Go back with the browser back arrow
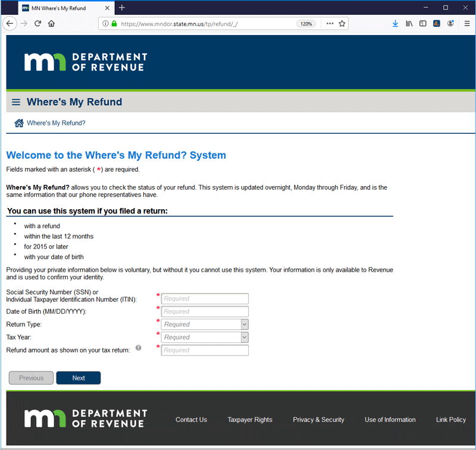The image size is (476, 450). (x=10, y=24)
